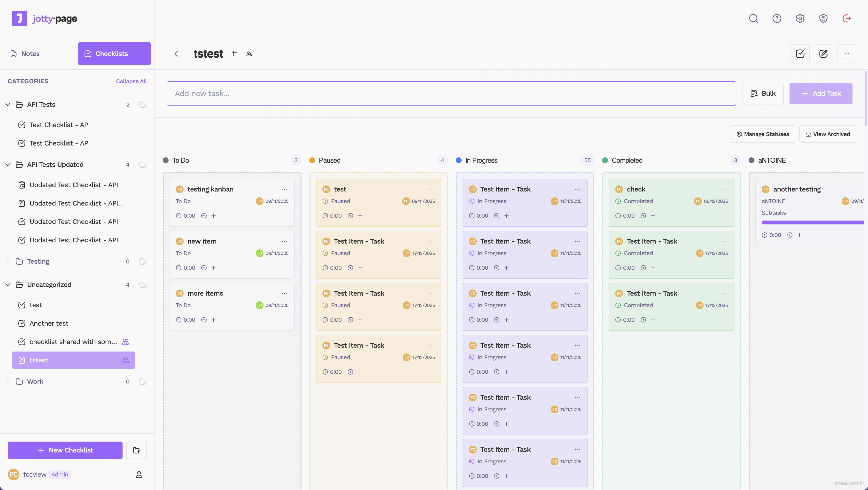Click the user profile icon beside fccview

tap(139, 475)
